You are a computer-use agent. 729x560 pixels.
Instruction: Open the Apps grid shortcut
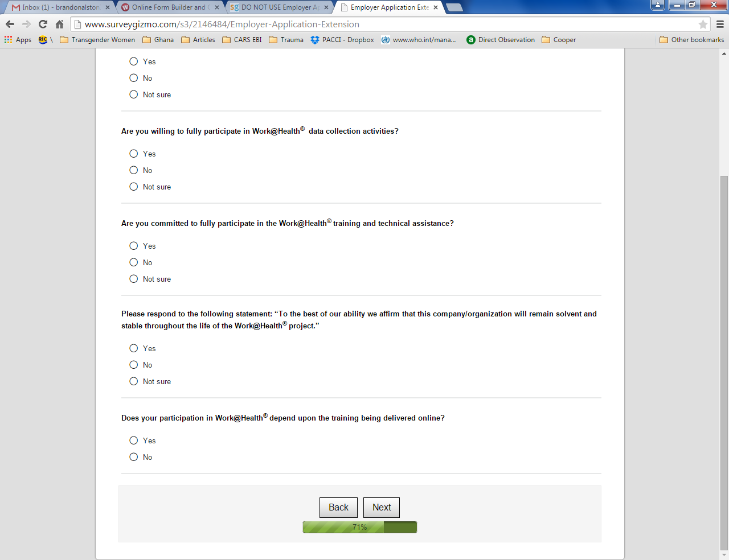pyautogui.click(x=18, y=40)
